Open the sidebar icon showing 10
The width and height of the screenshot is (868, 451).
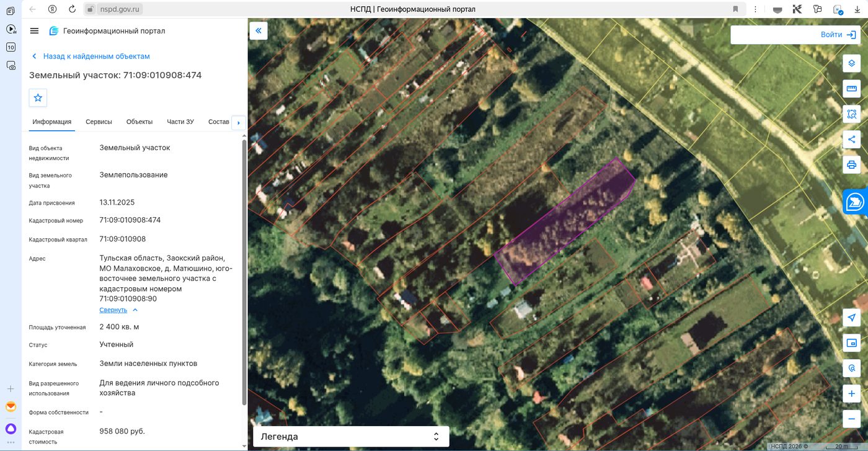tap(11, 47)
